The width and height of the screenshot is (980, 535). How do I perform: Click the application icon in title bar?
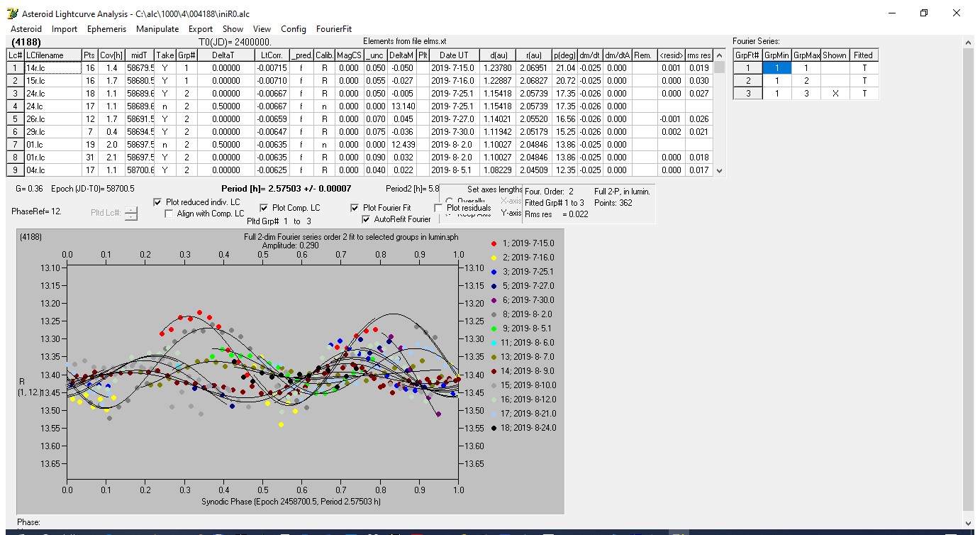tap(12, 13)
